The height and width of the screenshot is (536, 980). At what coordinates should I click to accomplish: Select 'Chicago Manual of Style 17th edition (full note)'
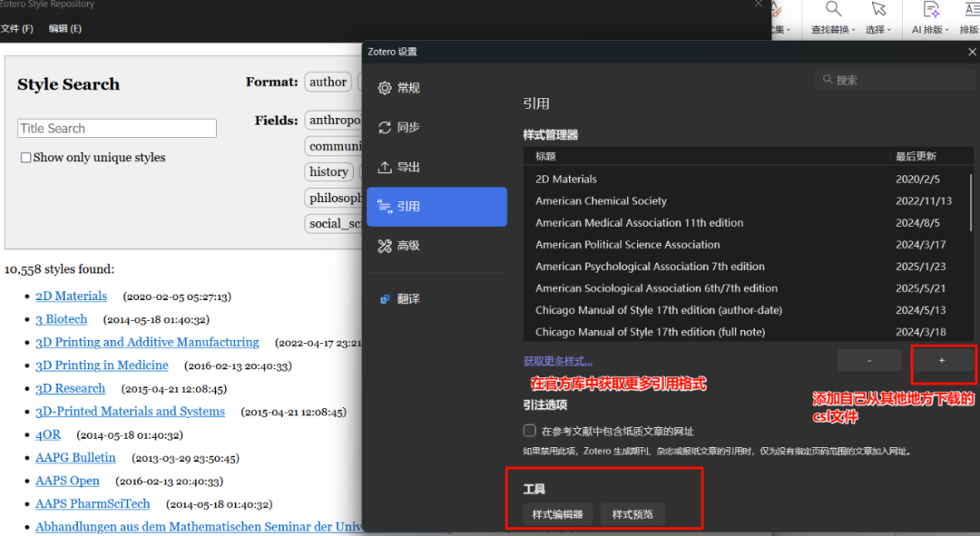pos(746,332)
